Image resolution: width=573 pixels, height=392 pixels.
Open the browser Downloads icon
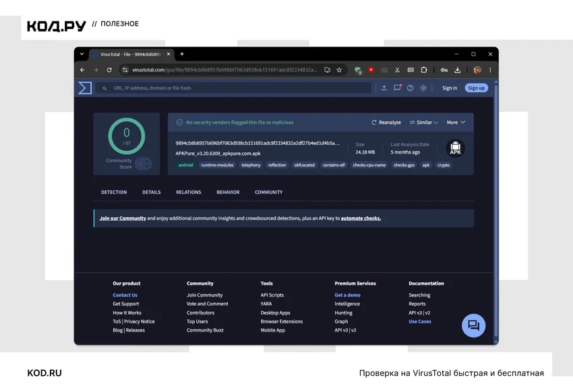pyautogui.click(x=457, y=70)
